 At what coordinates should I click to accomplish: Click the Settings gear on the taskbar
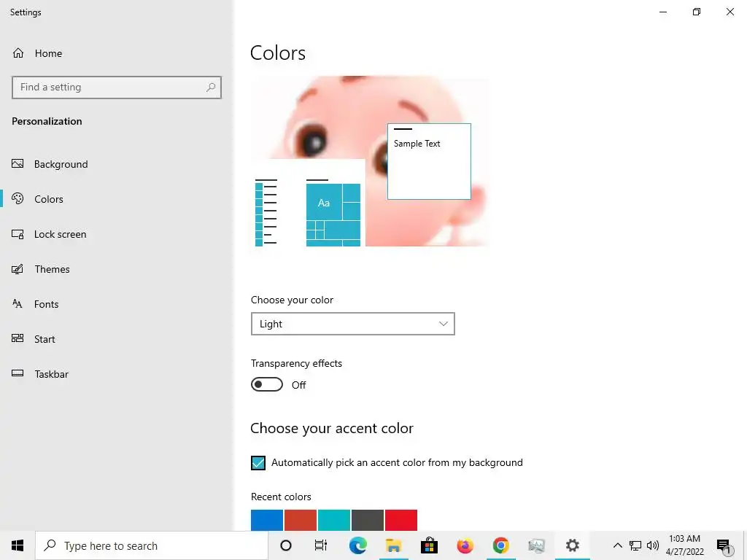coord(572,545)
